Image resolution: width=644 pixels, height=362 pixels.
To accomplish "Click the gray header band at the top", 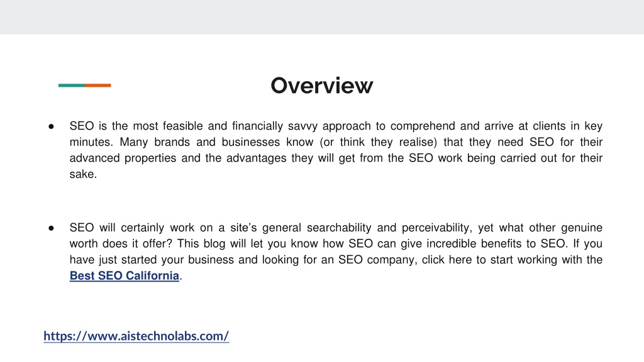I will point(322,17).
